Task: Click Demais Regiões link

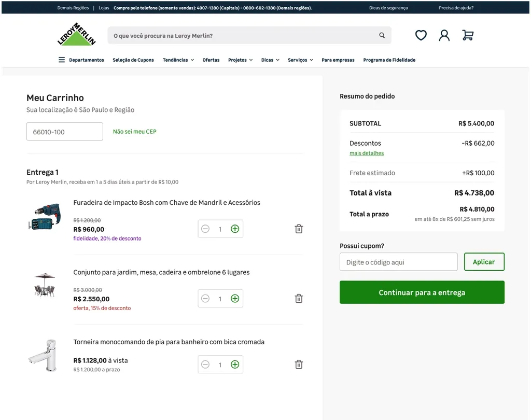Action: [73, 8]
